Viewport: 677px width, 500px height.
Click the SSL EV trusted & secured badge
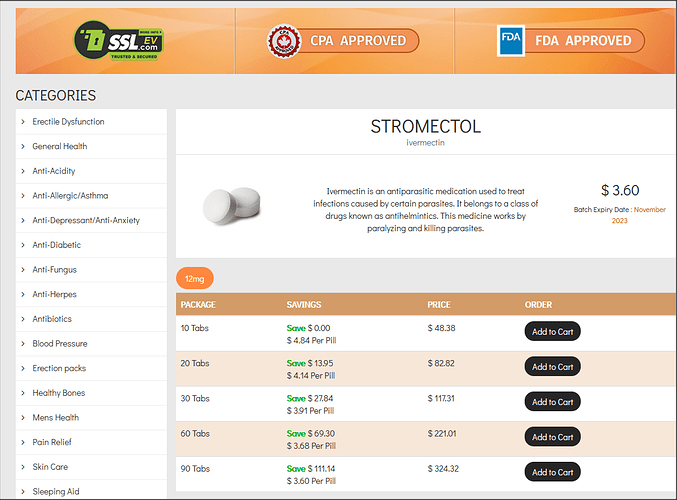pos(119,41)
